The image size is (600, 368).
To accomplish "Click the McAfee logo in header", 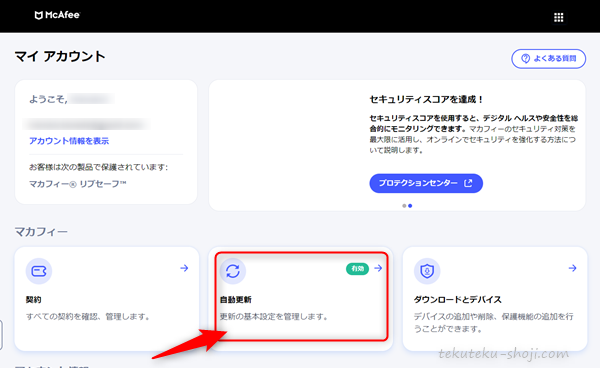I will (57, 15).
